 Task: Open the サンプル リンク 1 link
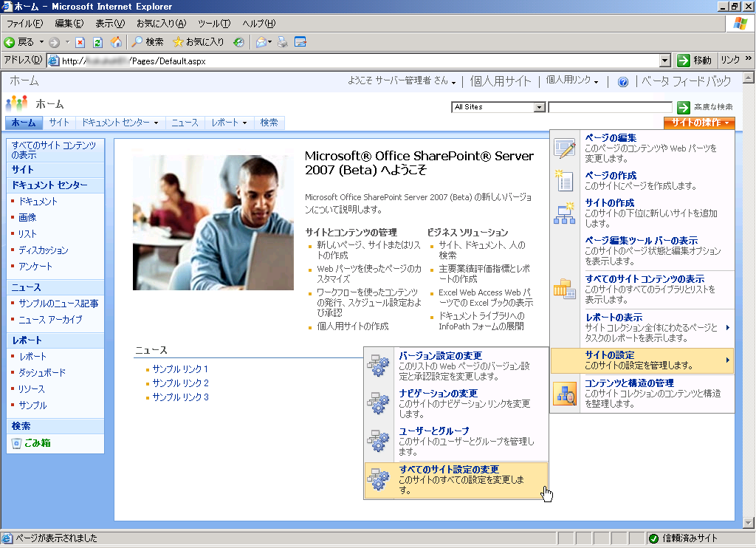180,369
